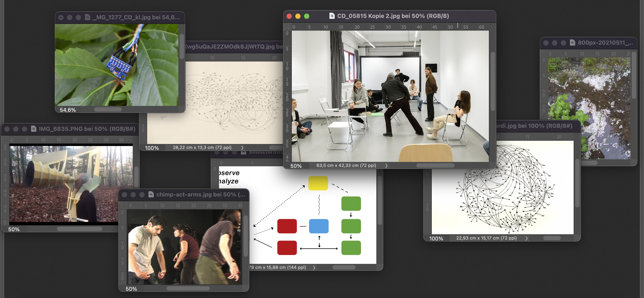644x298 pixels.
Task: Open status chevron next to 15,88 cm (144 ppi)
Action: pos(314,268)
